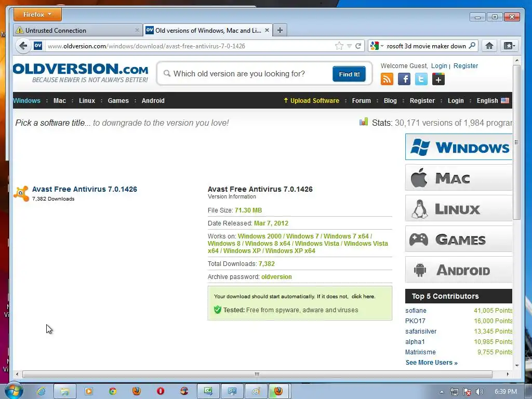Launch Google Chrome from the taskbar

tap(113, 391)
